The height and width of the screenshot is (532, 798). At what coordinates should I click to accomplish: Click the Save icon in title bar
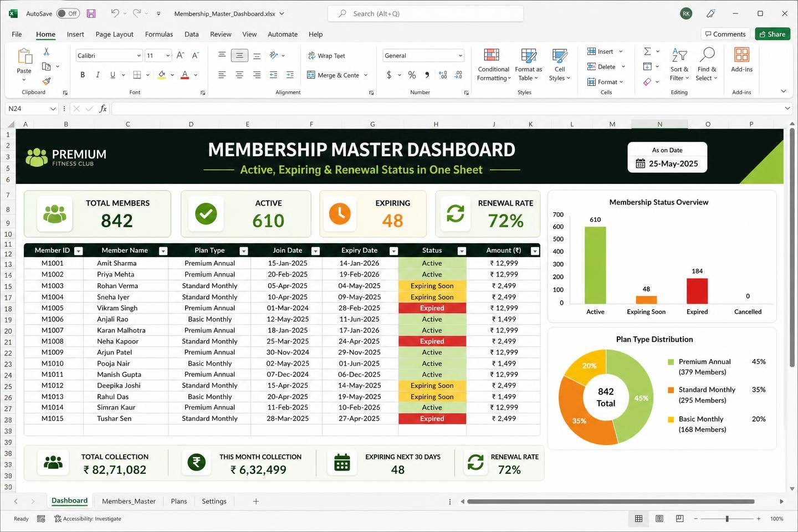91,13
